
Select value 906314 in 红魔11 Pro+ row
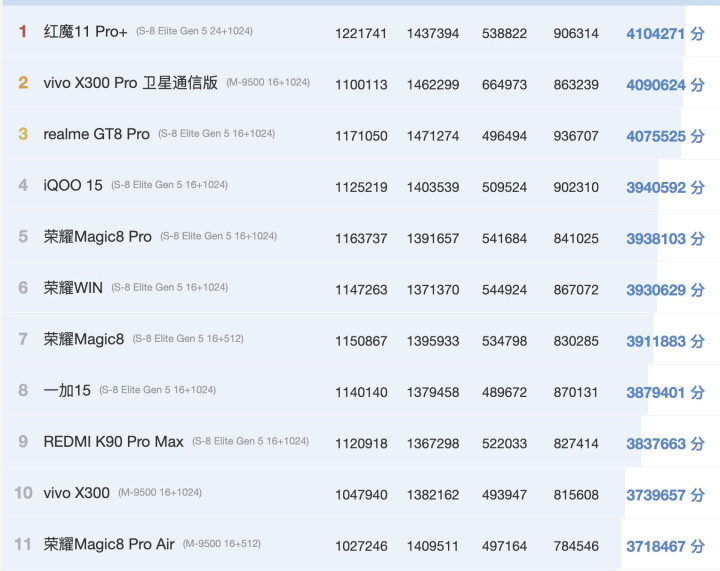[576, 34]
